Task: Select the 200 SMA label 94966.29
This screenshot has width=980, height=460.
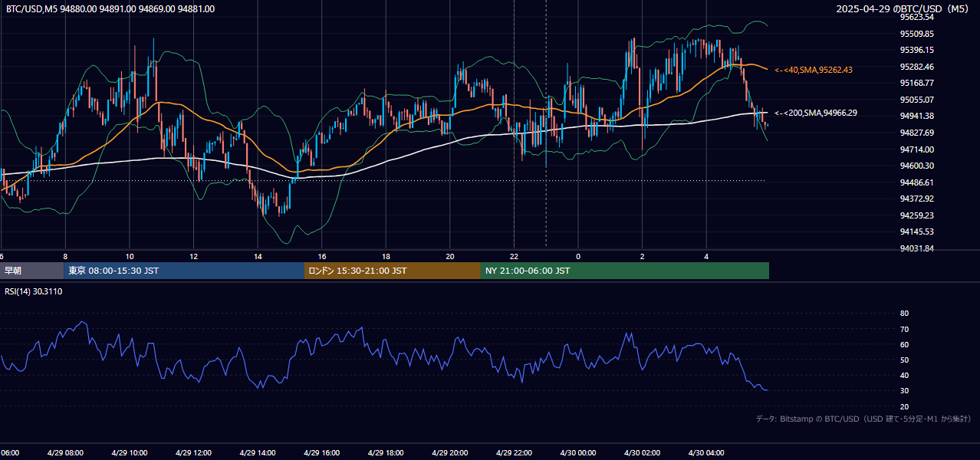Action: click(816, 113)
